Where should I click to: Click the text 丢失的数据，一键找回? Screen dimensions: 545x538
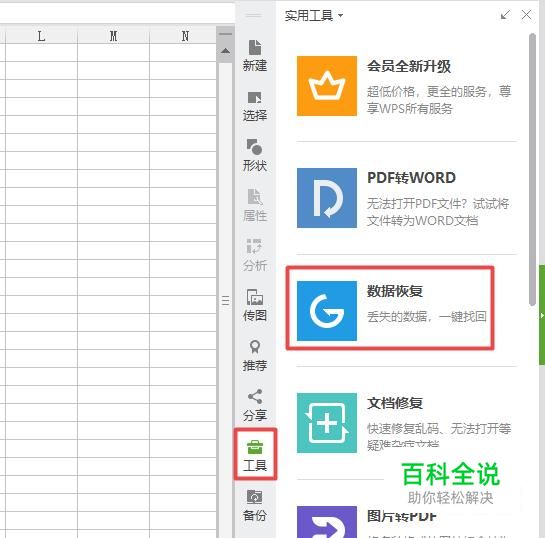coord(427,316)
